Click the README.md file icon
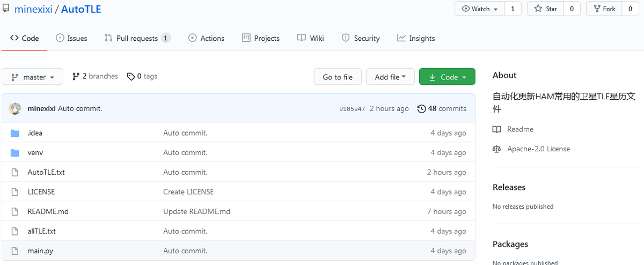The width and height of the screenshot is (644, 265). point(15,211)
